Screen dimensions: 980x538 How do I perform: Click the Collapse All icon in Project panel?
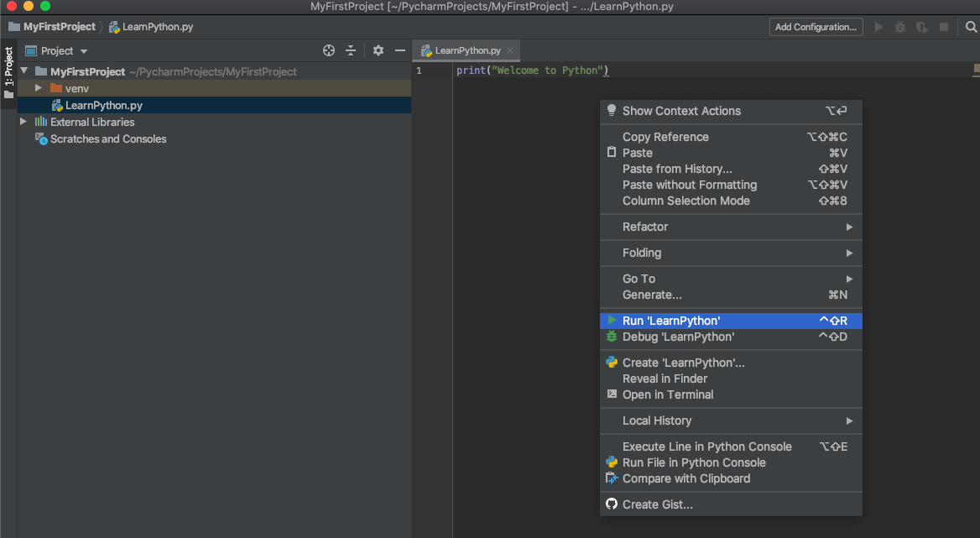tap(351, 50)
